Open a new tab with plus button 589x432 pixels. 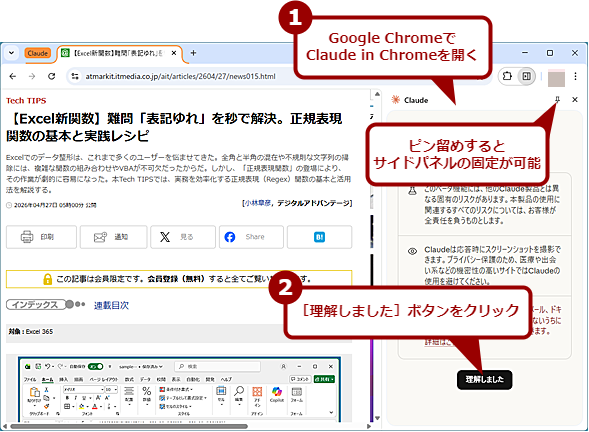pyautogui.click(x=193, y=53)
